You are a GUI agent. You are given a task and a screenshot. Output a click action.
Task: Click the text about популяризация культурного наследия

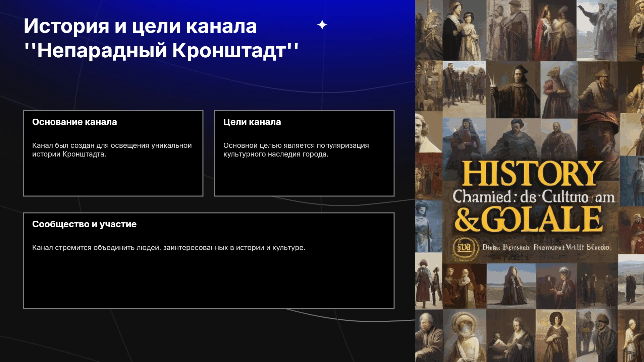pyautogui.click(x=296, y=150)
